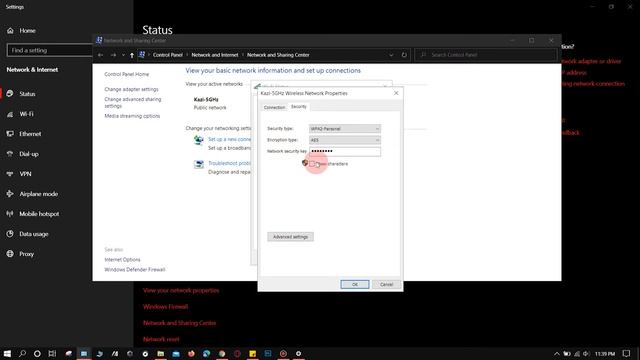Click the Troubleshoot problems icon

199,164
